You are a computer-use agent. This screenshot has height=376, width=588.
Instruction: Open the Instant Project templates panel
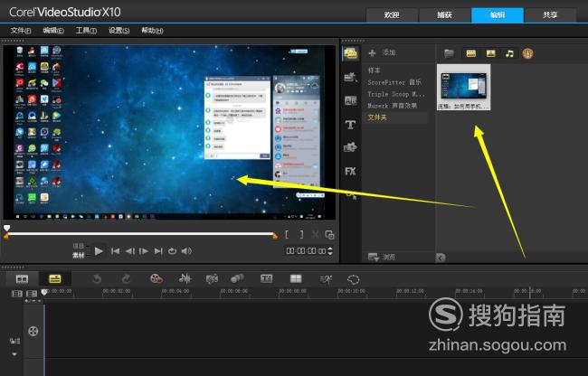click(x=350, y=77)
